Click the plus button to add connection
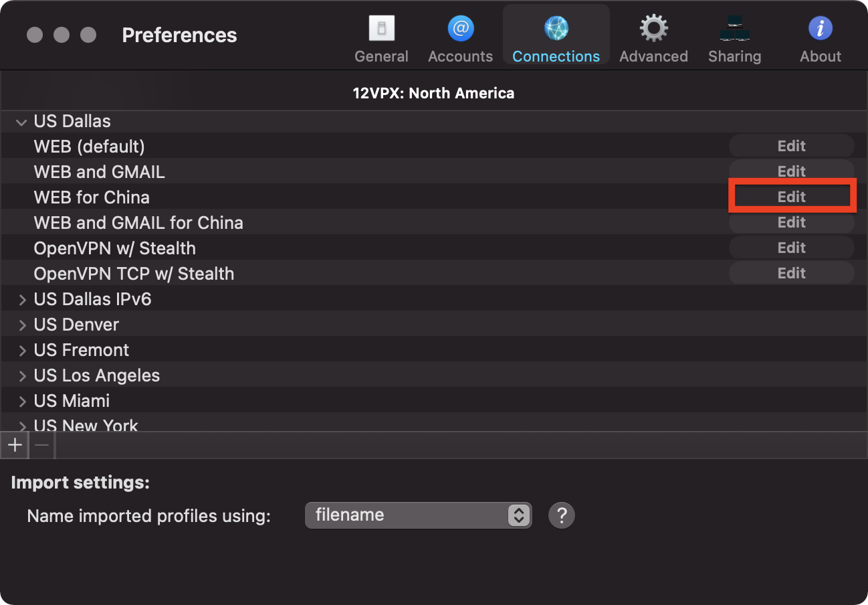The image size is (868, 605). click(x=14, y=445)
